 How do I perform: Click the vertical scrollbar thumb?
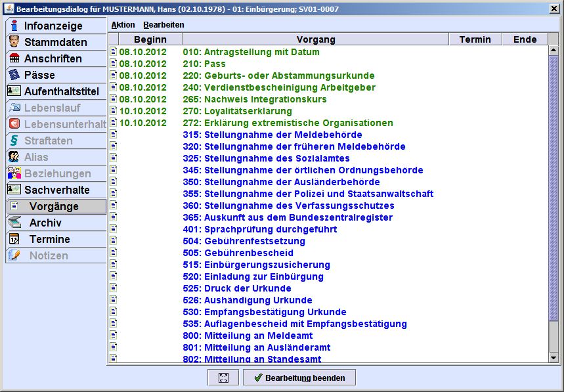click(553, 188)
